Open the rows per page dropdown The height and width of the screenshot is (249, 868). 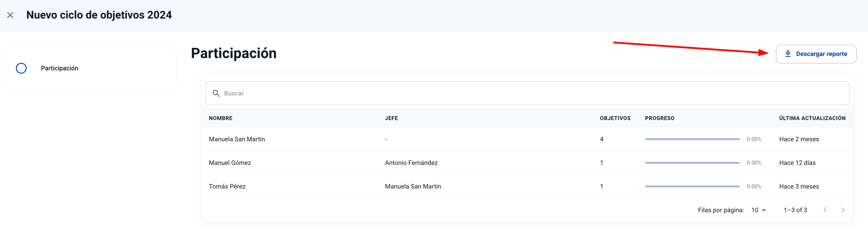click(758, 210)
